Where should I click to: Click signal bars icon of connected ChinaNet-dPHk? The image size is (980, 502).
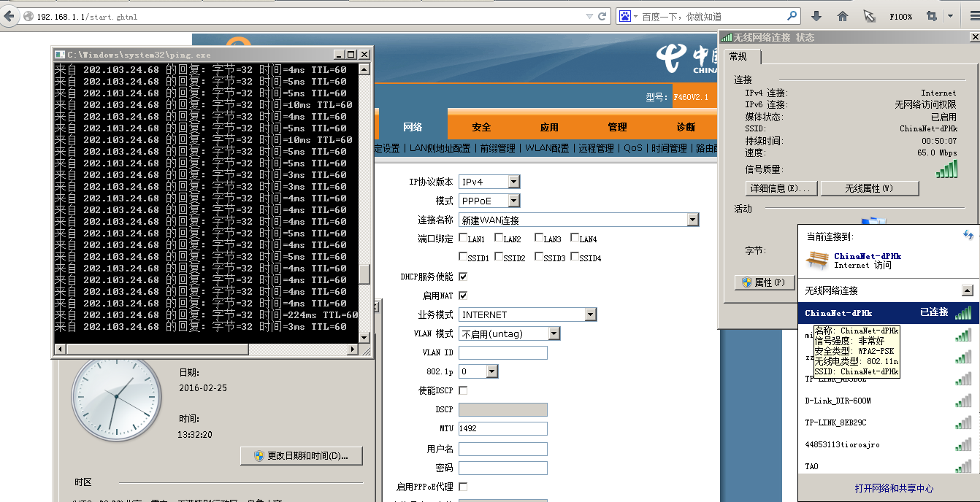tap(963, 313)
